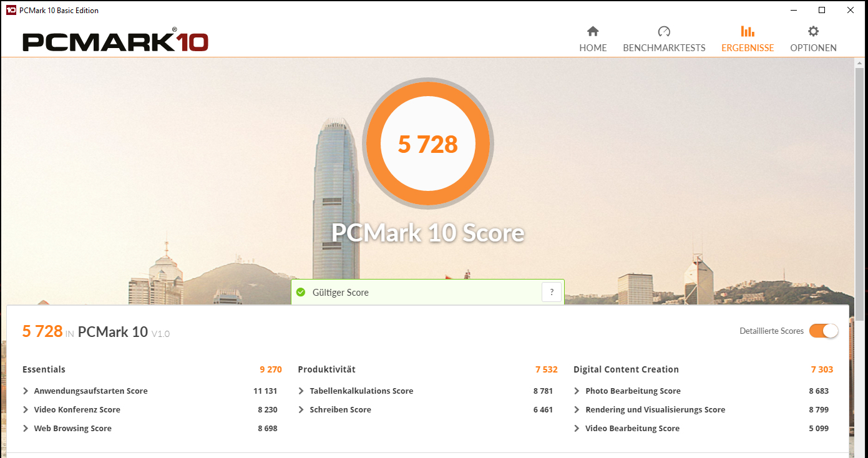Click the Schreiben value 6 461
Image resolution: width=868 pixels, height=458 pixels.
tap(544, 410)
